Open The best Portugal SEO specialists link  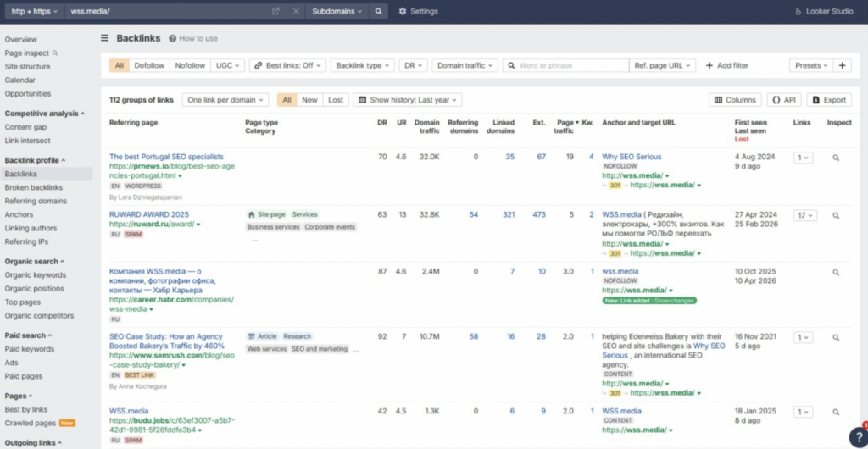(167, 157)
